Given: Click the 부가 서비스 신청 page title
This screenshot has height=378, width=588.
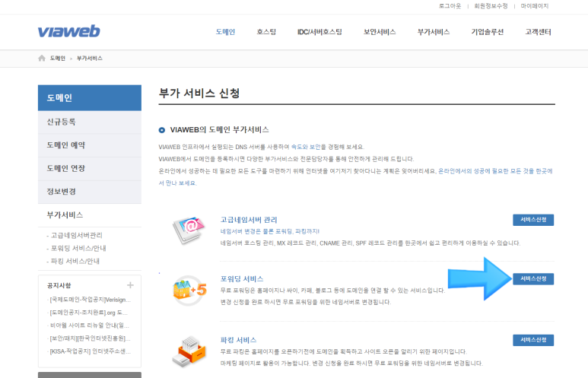Looking at the screenshot, I should (199, 93).
